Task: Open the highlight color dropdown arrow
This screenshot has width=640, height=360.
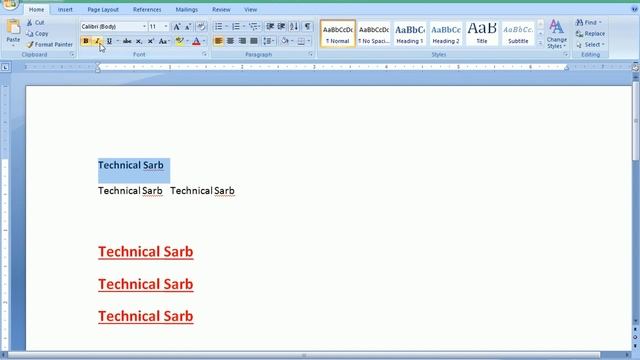Action: [x=187, y=41]
